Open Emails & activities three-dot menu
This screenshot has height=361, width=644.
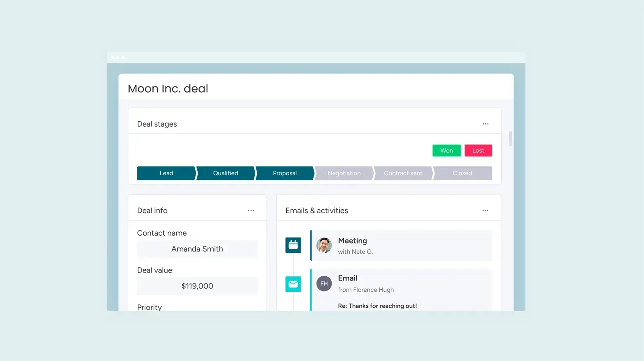485,210
